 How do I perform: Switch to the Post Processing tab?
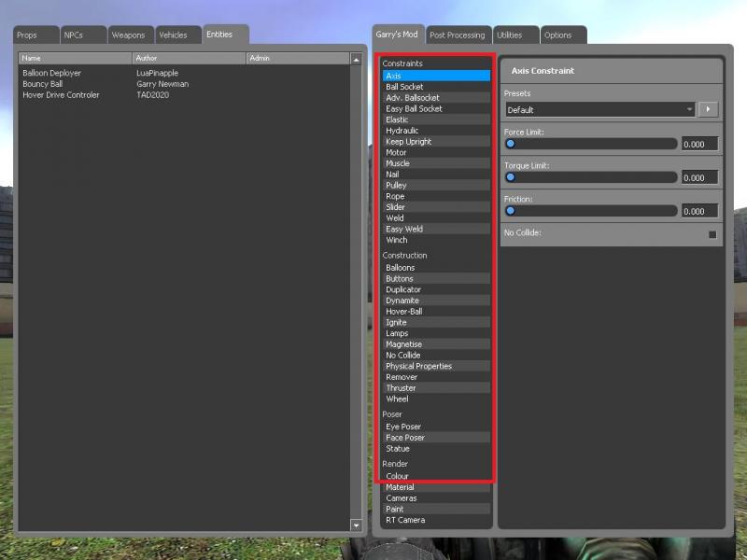point(457,35)
